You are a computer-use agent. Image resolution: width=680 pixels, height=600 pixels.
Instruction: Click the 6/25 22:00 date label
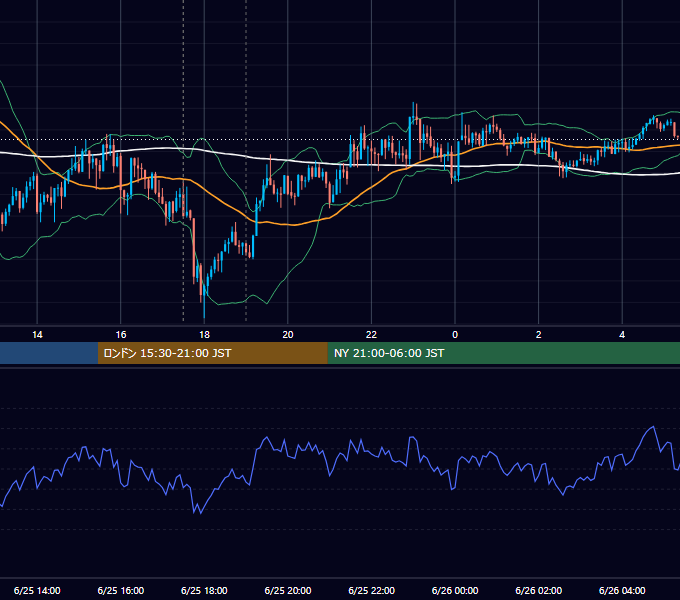[371, 590]
